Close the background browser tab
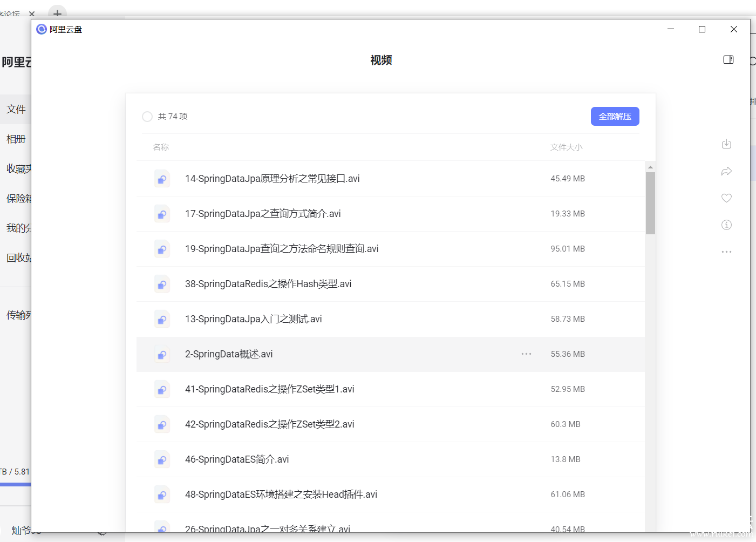 click(x=32, y=13)
